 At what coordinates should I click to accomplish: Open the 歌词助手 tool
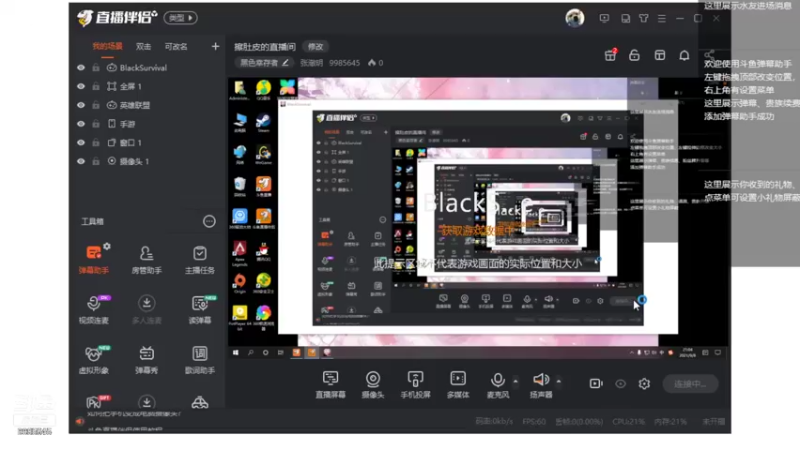[199, 360]
